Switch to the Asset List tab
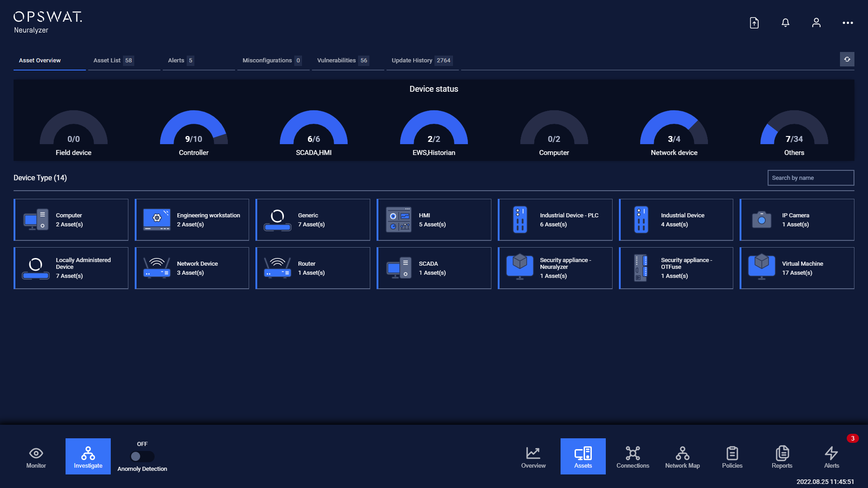Screen dimensions: 868x488 tap(113, 61)
